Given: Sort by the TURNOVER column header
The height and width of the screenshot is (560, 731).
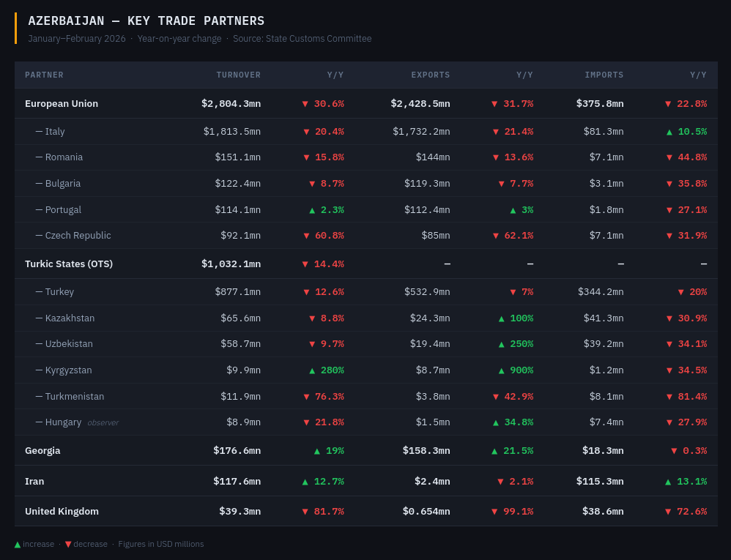Looking at the screenshot, I should pos(238,75).
